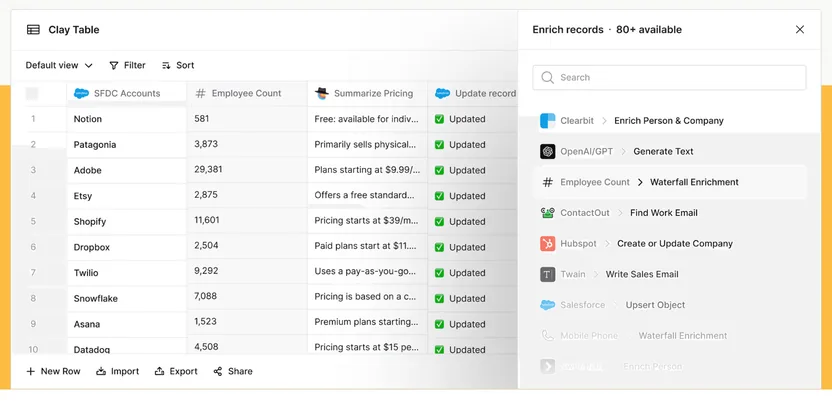Expand Employee Count Waterfall Enrichment option
The width and height of the screenshot is (832, 401).
click(670, 182)
